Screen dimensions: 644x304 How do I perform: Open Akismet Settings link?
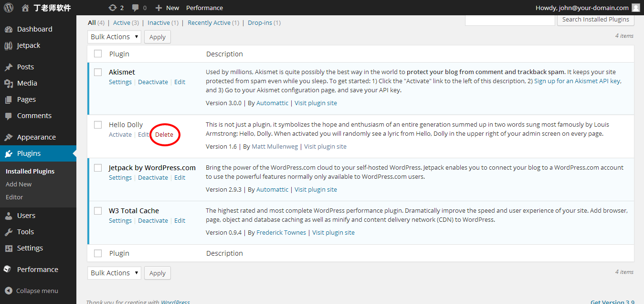(x=120, y=82)
